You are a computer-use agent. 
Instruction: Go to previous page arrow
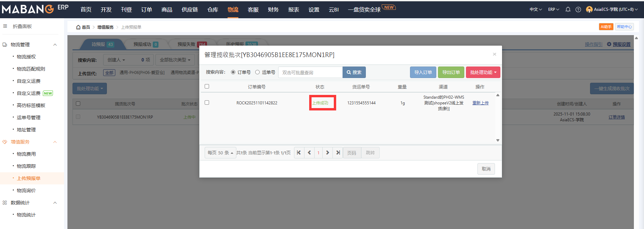(x=309, y=153)
